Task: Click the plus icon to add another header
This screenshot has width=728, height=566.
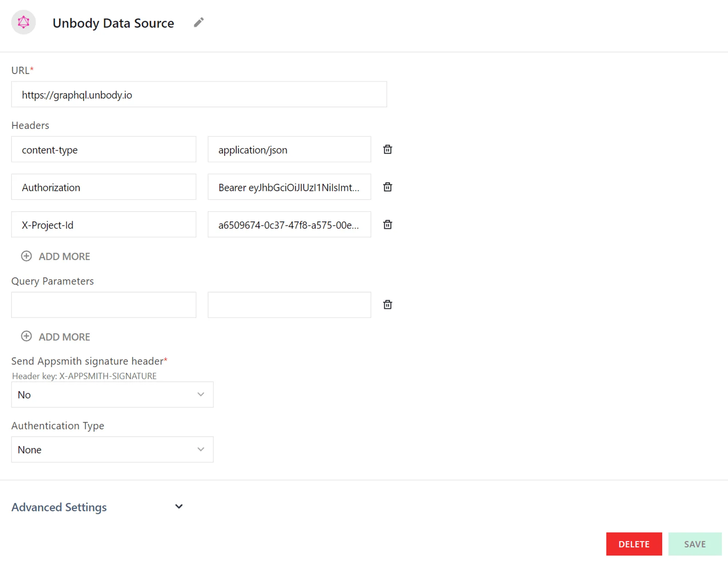Action: (x=26, y=256)
